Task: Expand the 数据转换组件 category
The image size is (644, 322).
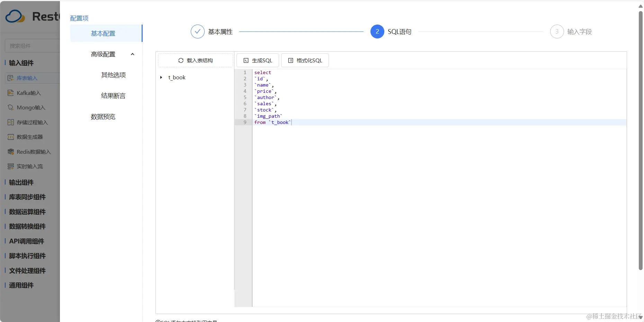Action: point(27,226)
